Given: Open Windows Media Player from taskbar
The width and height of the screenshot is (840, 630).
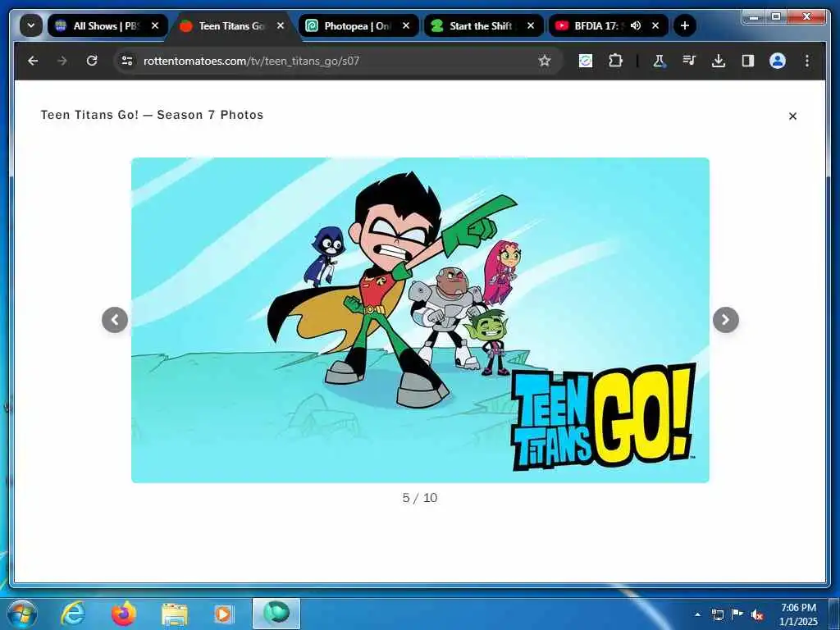Looking at the screenshot, I should (223, 614).
